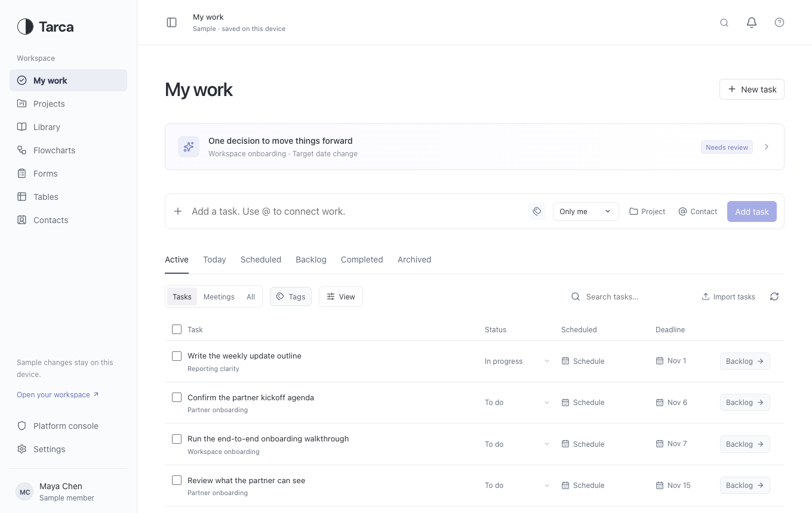The width and height of the screenshot is (812, 513).
Task: Open the 'In progress' status dropdown for the weekly update
Action: [517, 361]
